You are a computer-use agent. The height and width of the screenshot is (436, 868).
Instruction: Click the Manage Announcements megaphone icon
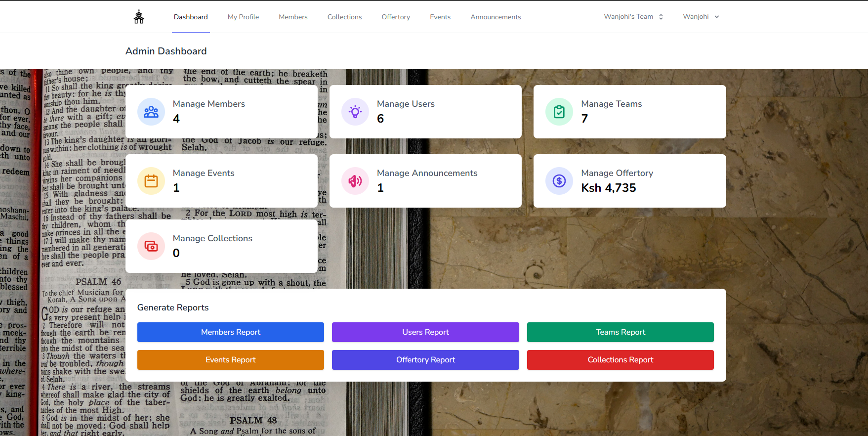[x=355, y=181]
